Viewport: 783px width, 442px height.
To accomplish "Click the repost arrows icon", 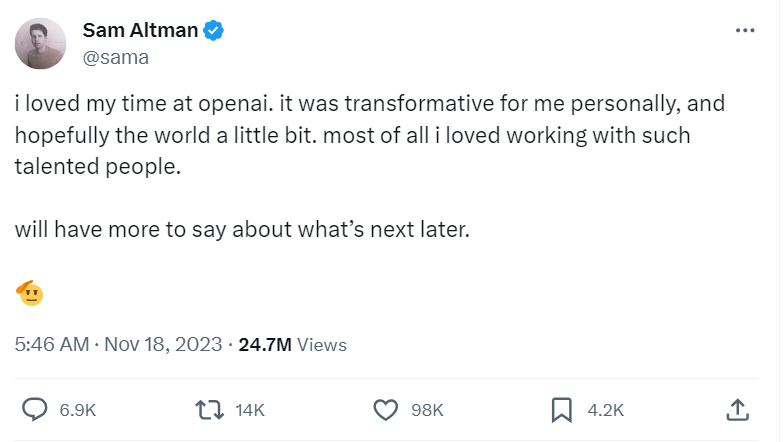I will [210, 409].
